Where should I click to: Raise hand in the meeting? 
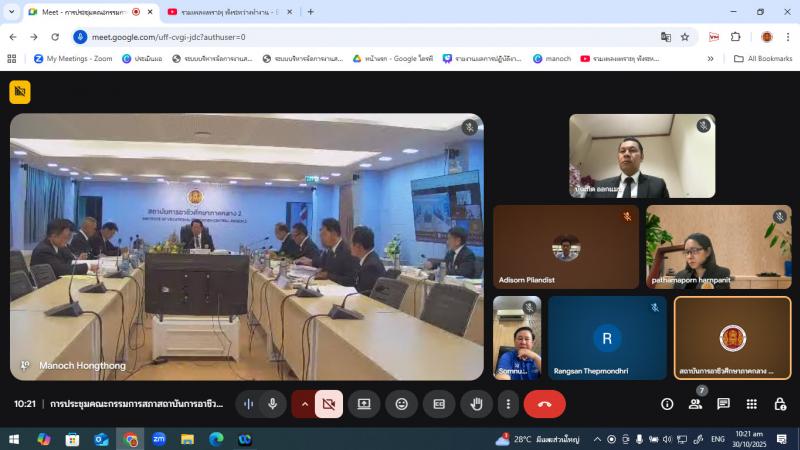[477, 404]
